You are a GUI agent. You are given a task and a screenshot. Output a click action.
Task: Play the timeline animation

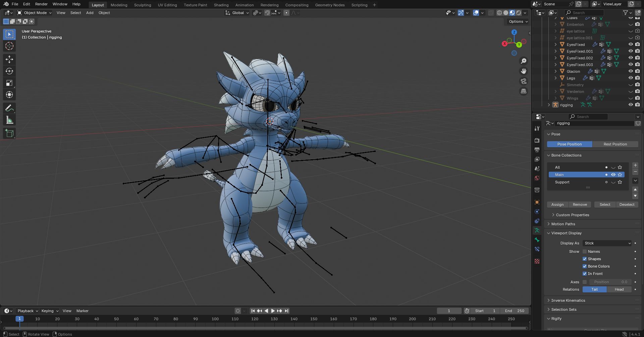tap(273, 311)
